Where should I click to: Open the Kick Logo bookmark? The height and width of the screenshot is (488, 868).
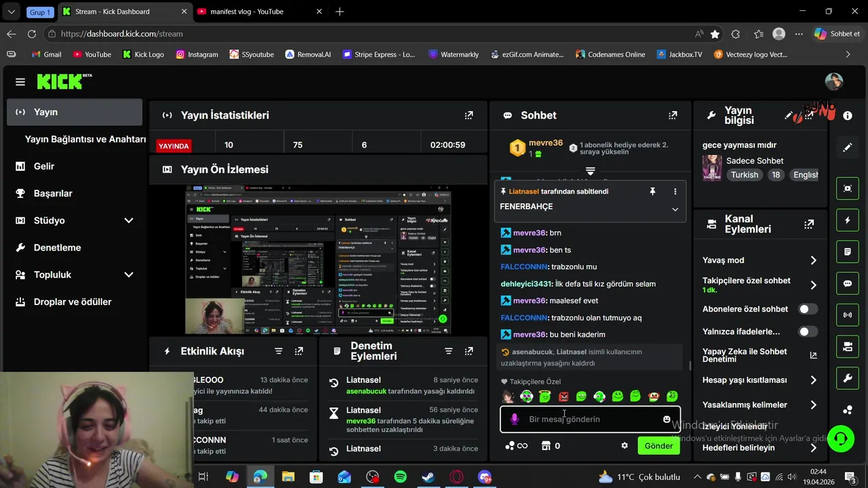(x=143, y=54)
